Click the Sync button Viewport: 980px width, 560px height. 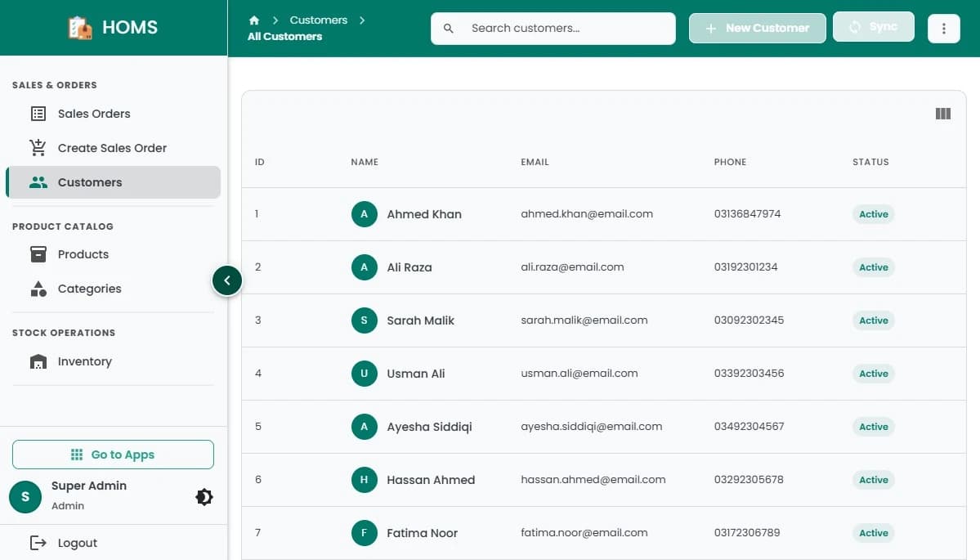(x=873, y=27)
